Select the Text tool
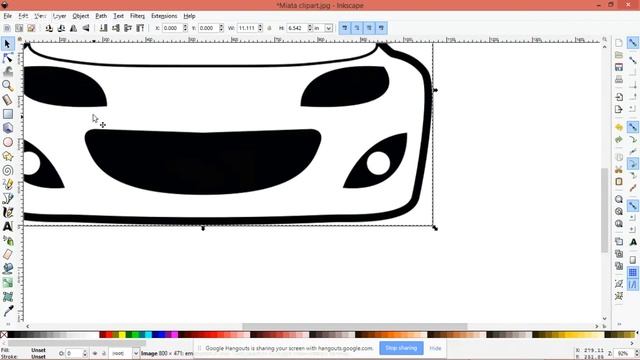 click(7, 227)
